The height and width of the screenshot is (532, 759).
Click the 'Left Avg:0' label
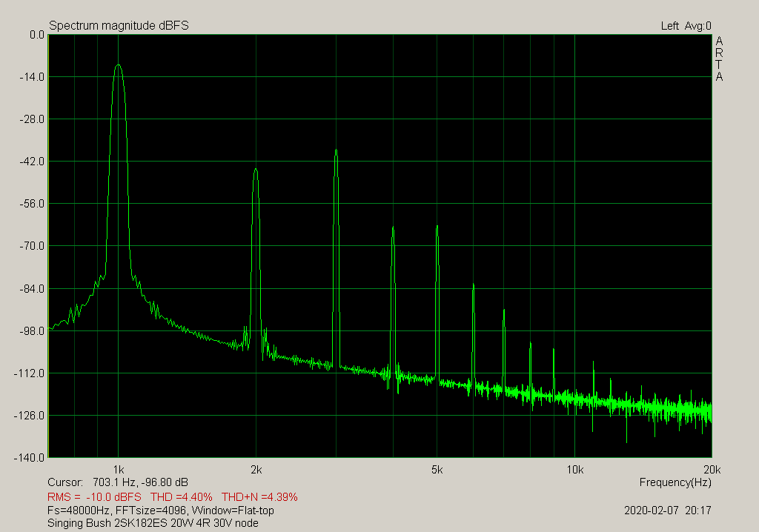(686, 26)
